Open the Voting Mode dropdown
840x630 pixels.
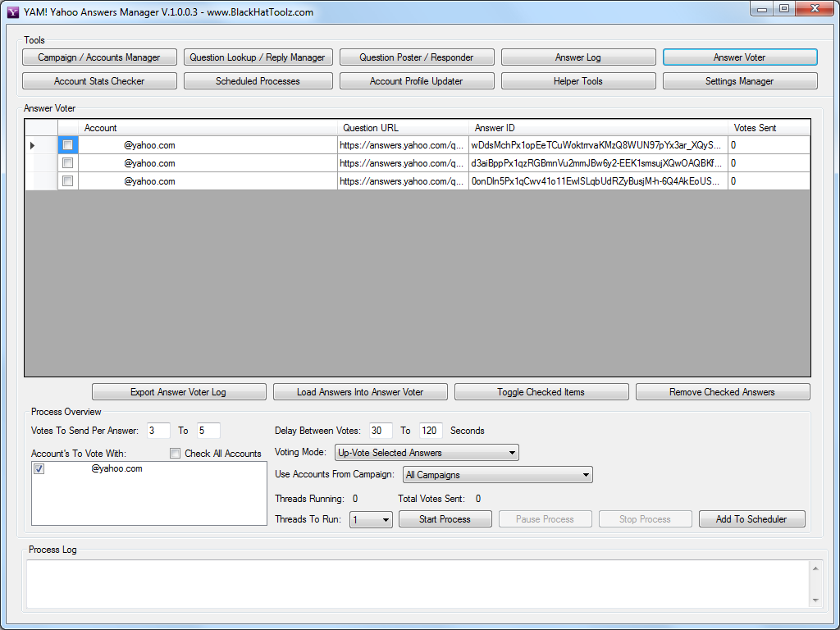pos(427,453)
